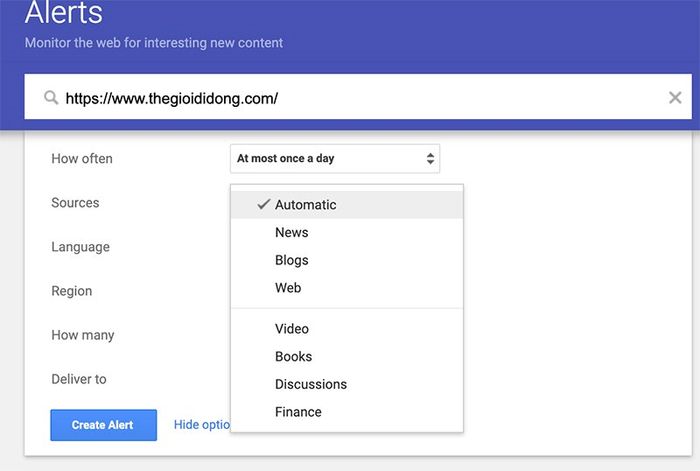This screenshot has width=700, height=471.
Task: Select Automatic from the sources list
Action: pos(306,205)
